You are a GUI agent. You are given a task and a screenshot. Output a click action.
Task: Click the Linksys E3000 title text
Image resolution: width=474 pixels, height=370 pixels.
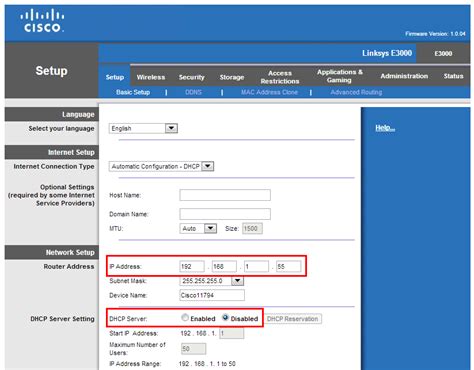point(387,53)
